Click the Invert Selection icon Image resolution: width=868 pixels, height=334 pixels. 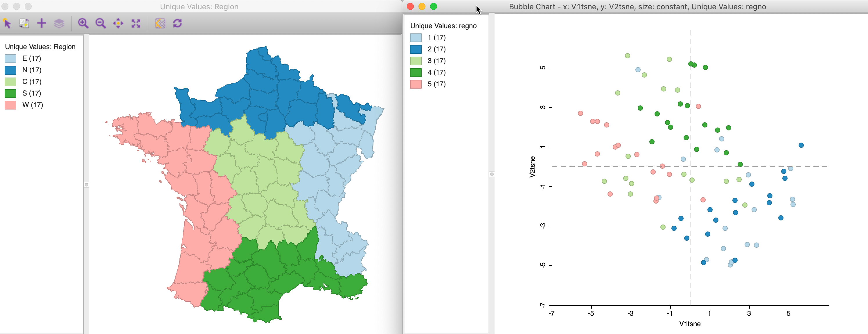tap(24, 23)
